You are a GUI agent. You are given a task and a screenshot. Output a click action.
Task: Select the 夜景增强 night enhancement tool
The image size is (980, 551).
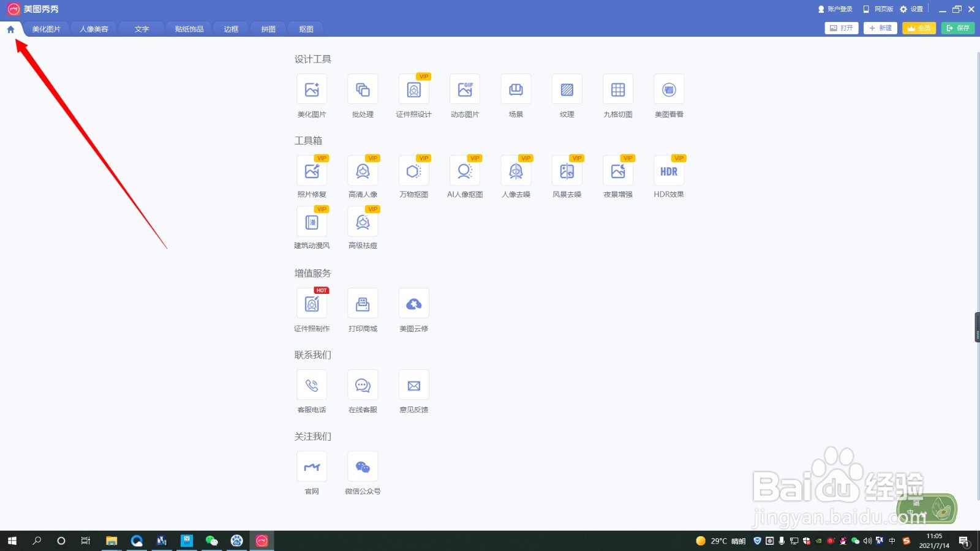point(618,171)
